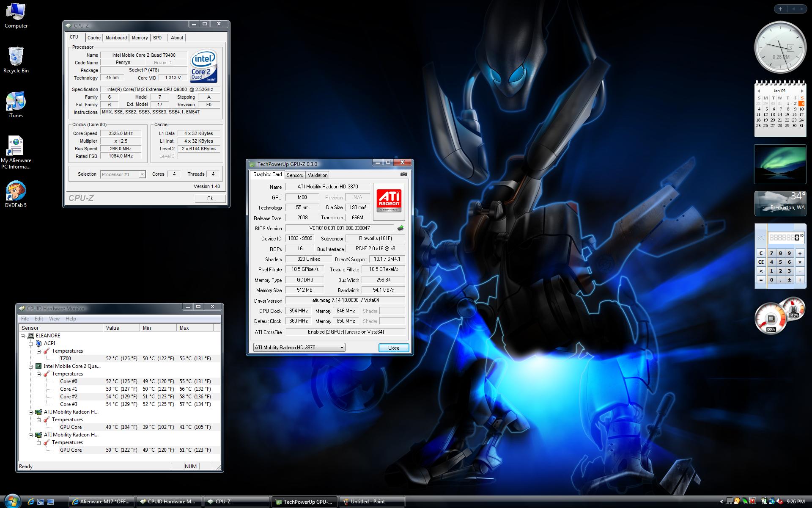This screenshot has height=508, width=812.
Task: Open Hardware Monitor Edit menu
Action: pyautogui.click(x=39, y=319)
